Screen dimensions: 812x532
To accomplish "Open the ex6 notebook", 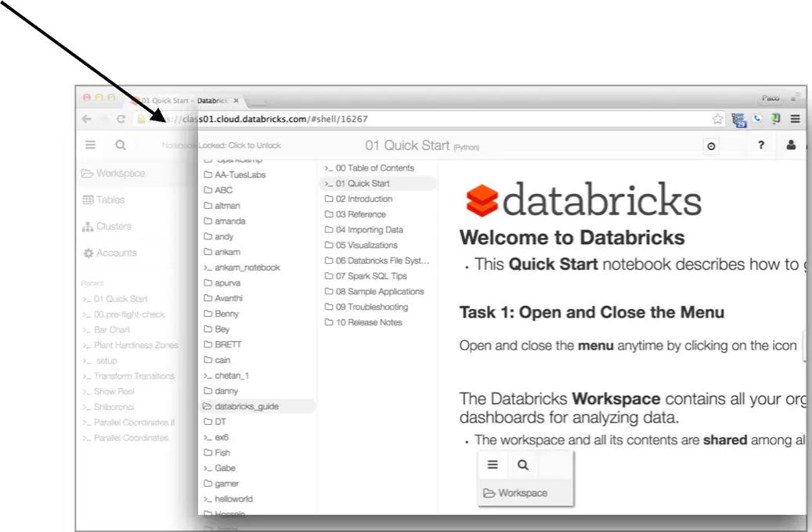I will coord(216,437).
